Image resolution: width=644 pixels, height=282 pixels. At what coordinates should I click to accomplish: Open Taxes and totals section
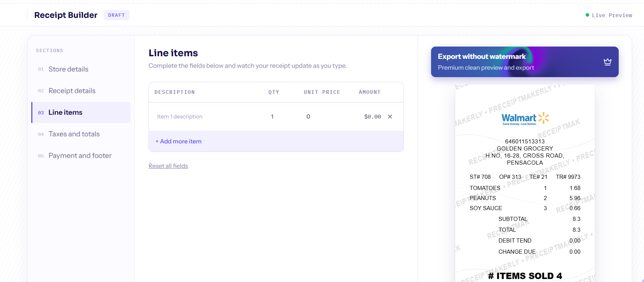(x=81, y=134)
